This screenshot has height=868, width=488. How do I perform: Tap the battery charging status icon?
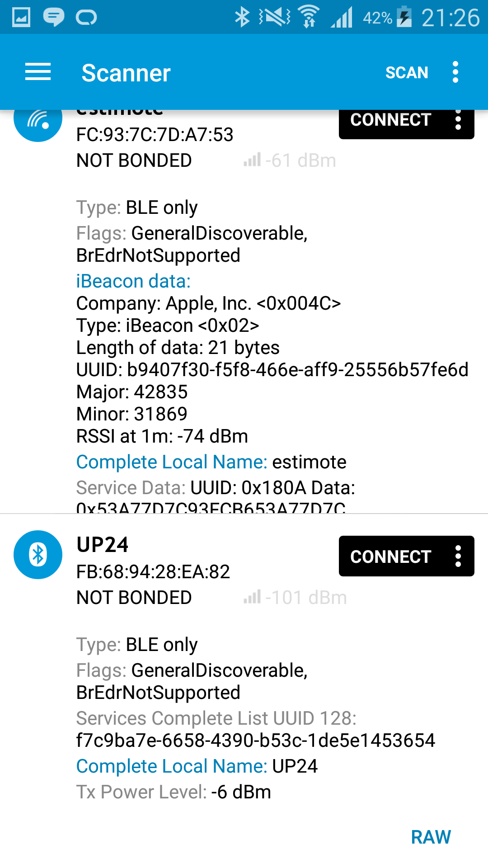point(404,17)
